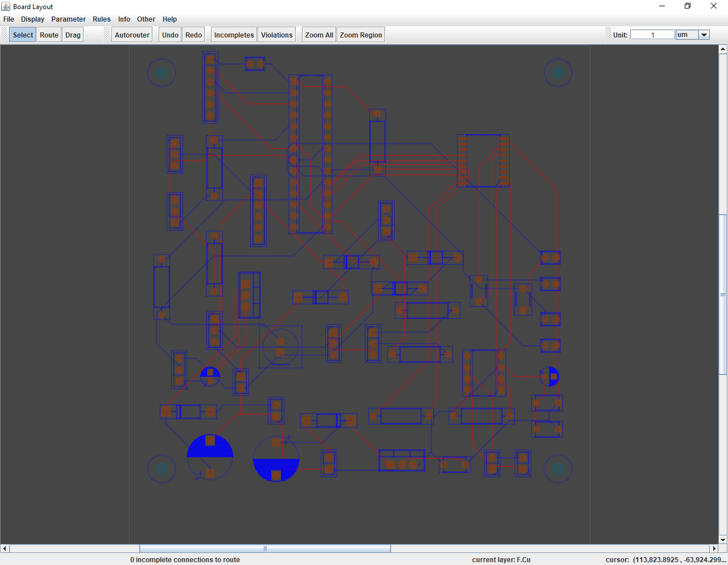Click the Redo button
728x565 pixels.
click(x=193, y=35)
